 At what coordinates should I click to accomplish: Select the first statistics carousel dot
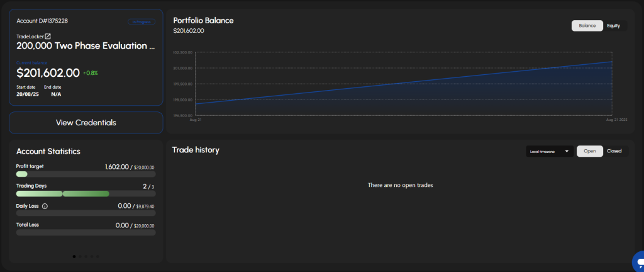(74, 256)
